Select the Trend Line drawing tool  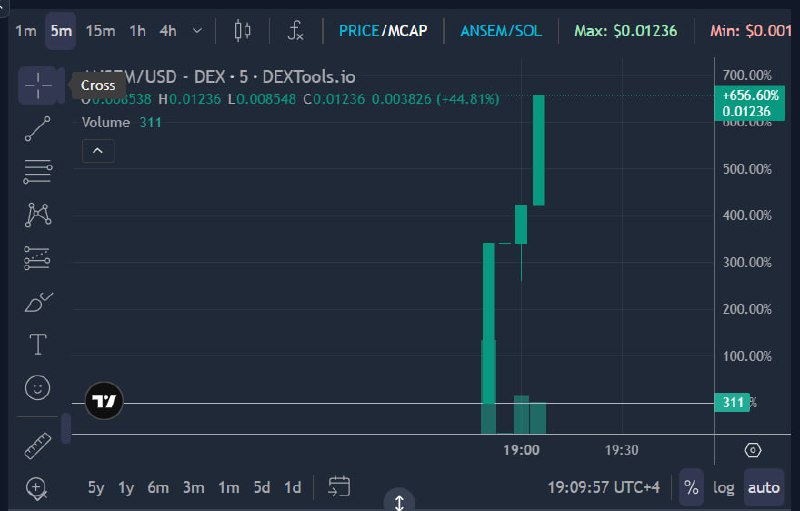point(38,128)
